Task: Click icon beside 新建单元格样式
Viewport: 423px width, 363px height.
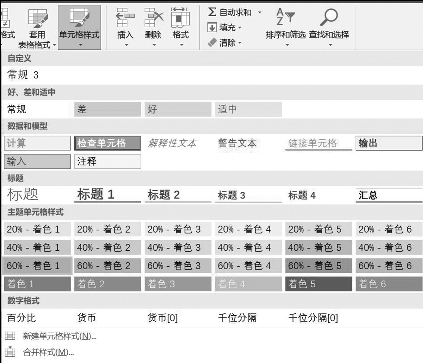Action: (10, 336)
